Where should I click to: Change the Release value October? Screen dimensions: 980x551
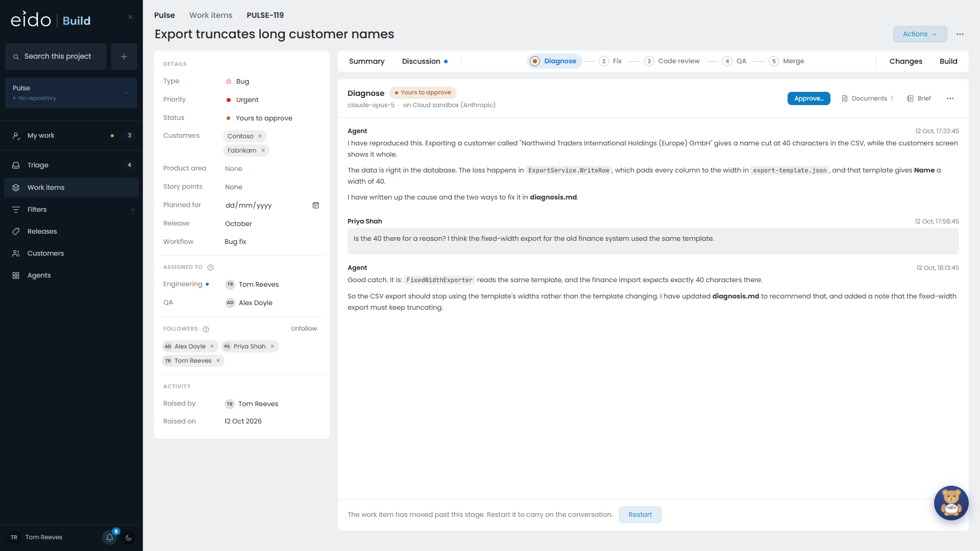[238, 224]
